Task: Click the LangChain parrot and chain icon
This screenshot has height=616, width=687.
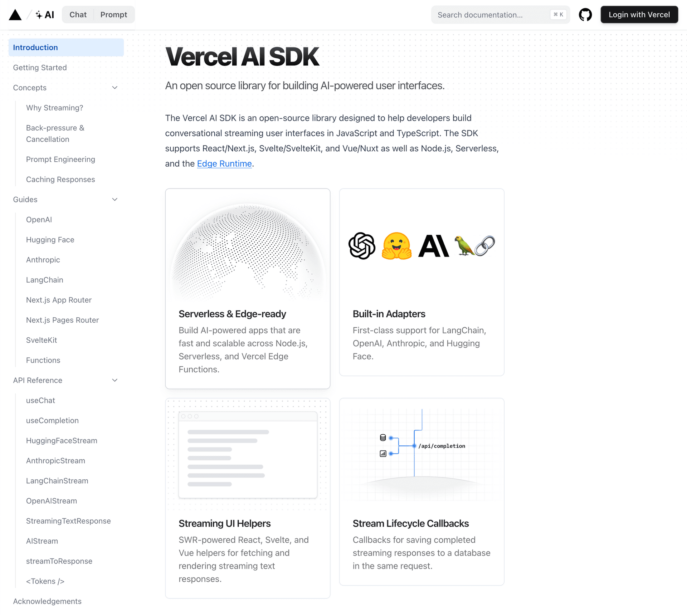Action: 474,246
